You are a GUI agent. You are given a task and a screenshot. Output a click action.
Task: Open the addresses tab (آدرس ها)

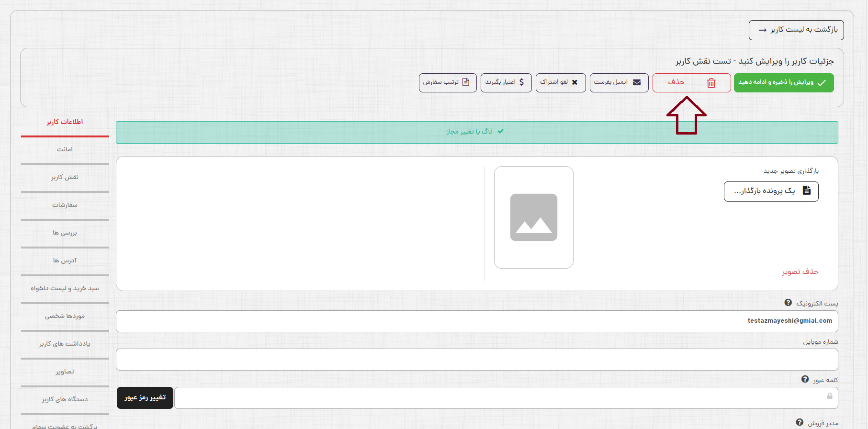pyautogui.click(x=65, y=260)
